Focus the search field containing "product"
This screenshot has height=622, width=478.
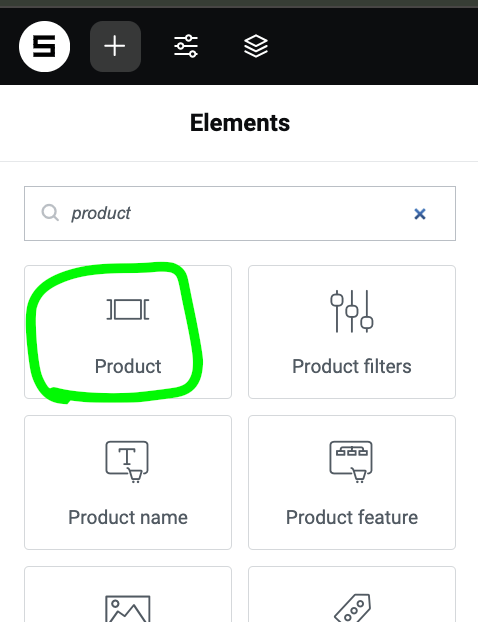[x=240, y=213]
